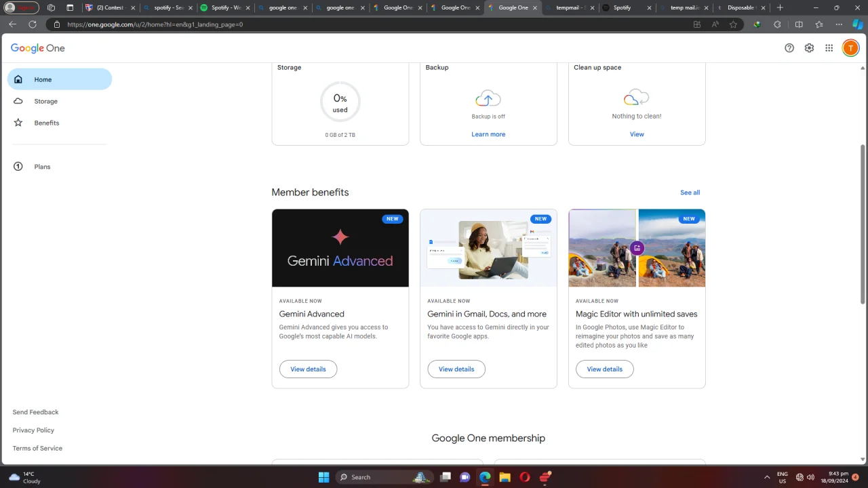Open the Gemini in Gmail, Docs image
Viewport: 868px width, 488px height.
[x=488, y=248]
